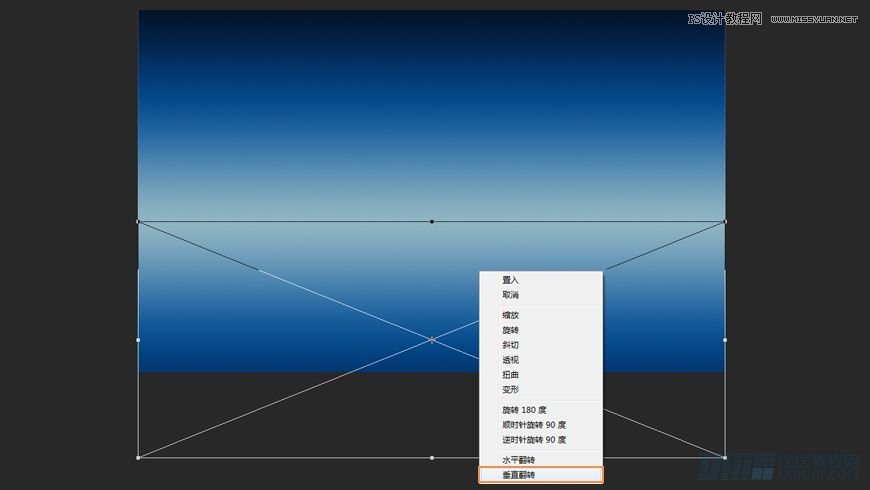Click the bottom-center transform handle
Viewport: 870px width, 490px height.
(432, 458)
